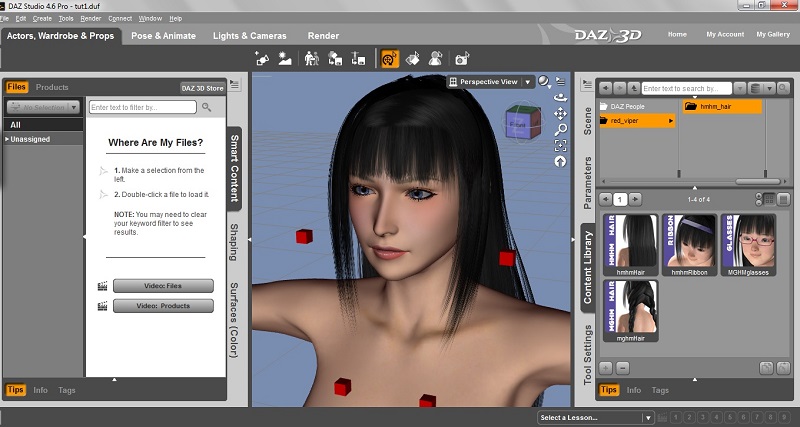Open the Pose & Animate tab

click(163, 36)
